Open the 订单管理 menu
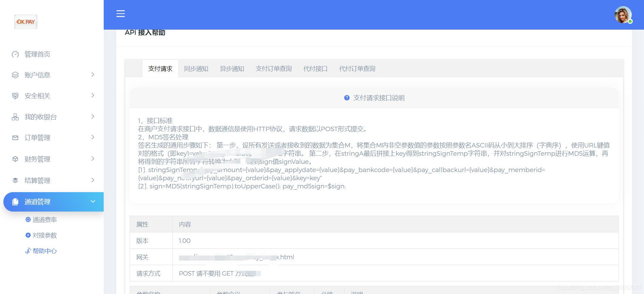The height and width of the screenshot is (294, 644). pyautogui.click(x=37, y=138)
